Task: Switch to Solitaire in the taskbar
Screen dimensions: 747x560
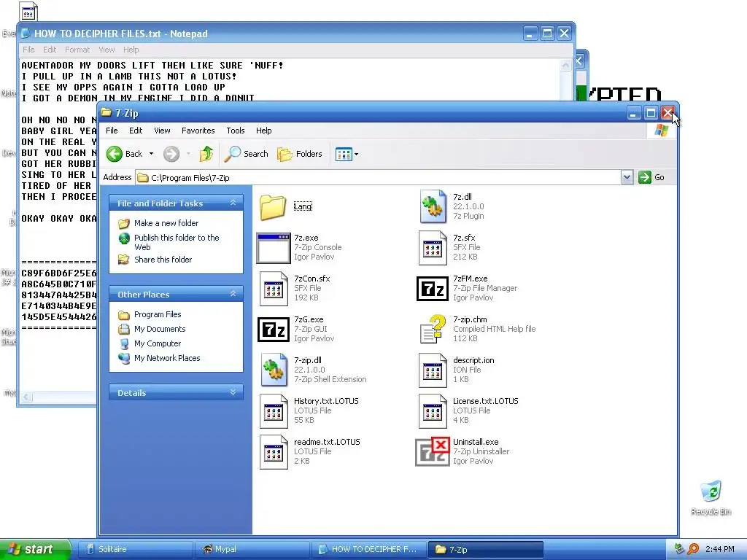Action: [135, 549]
